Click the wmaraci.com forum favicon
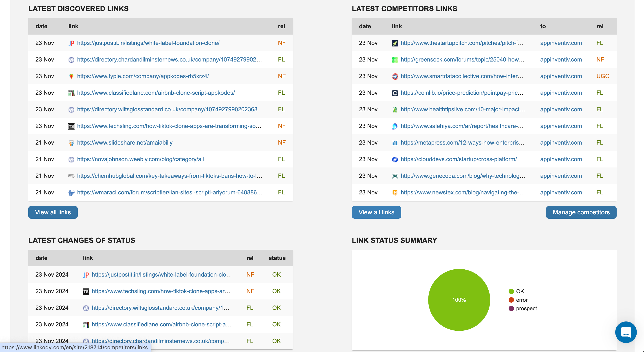Image resolution: width=644 pixels, height=352 pixels. click(x=71, y=193)
